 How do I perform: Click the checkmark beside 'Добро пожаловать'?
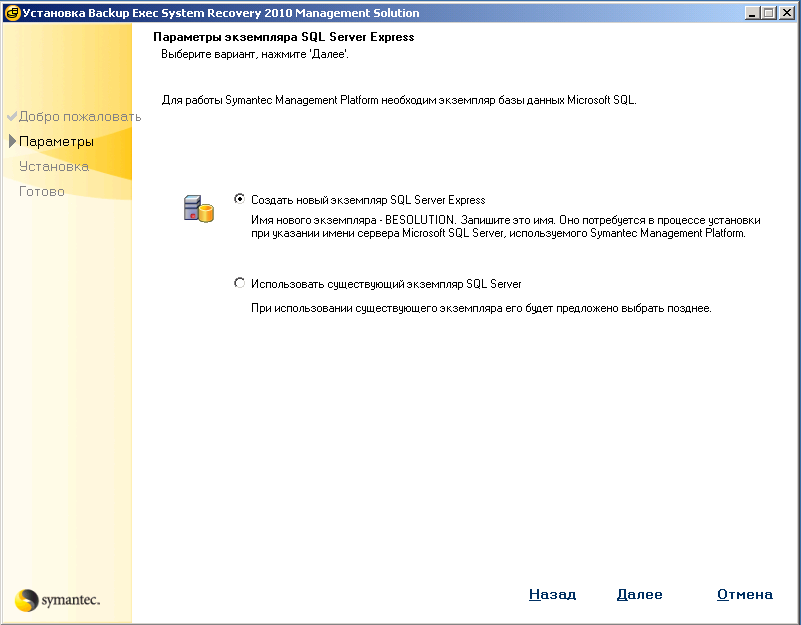pos(12,116)
